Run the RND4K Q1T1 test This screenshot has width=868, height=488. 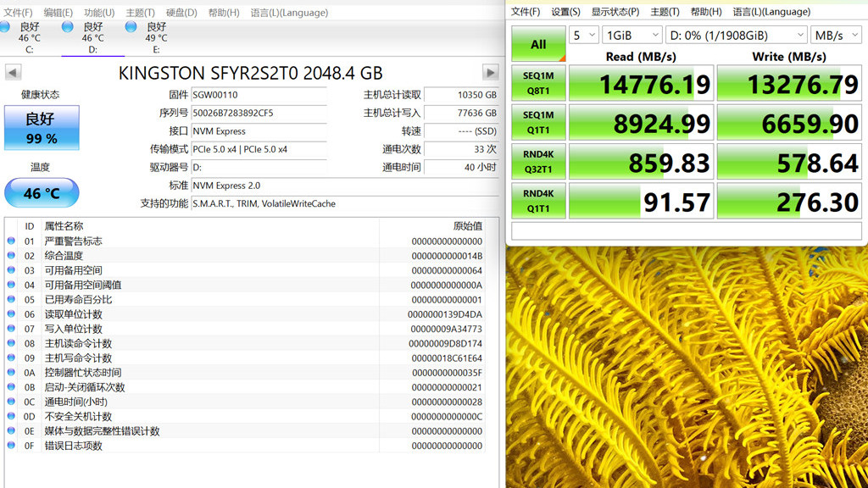(538, 201)
